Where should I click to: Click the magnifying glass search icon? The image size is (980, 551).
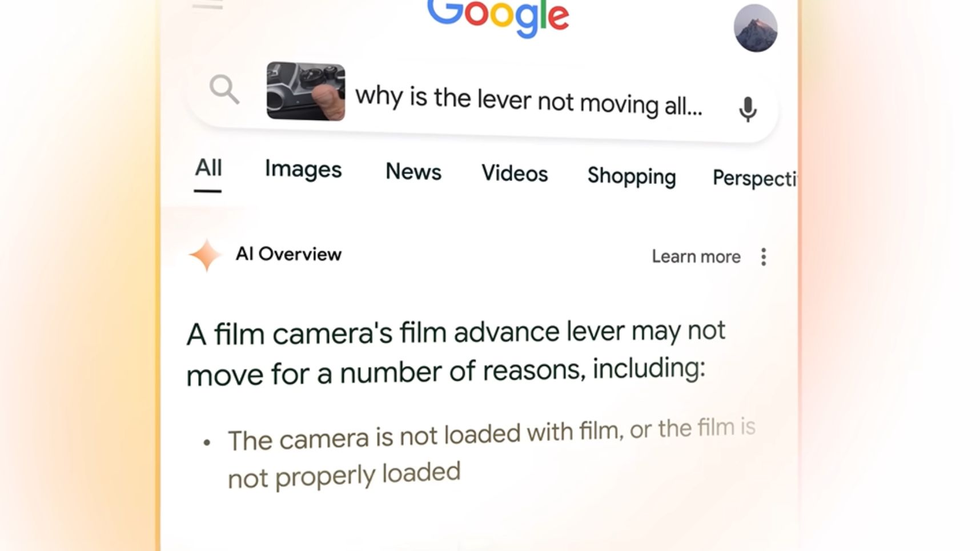(224, 90)
